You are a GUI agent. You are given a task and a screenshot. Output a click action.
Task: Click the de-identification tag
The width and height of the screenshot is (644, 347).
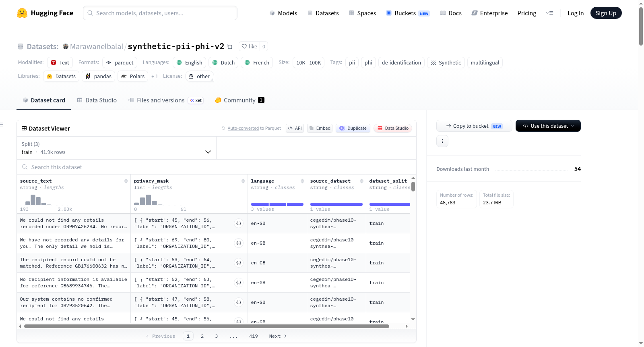click(401, 62)
